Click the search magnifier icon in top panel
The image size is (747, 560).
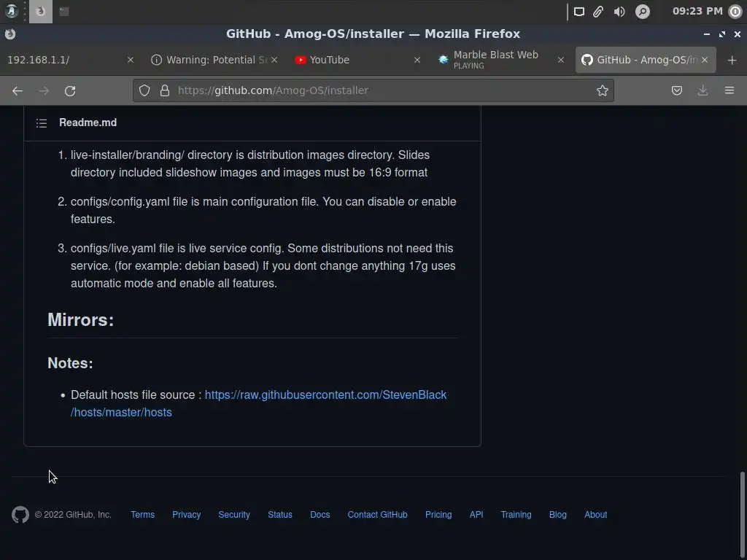click(x=642, y=12)
